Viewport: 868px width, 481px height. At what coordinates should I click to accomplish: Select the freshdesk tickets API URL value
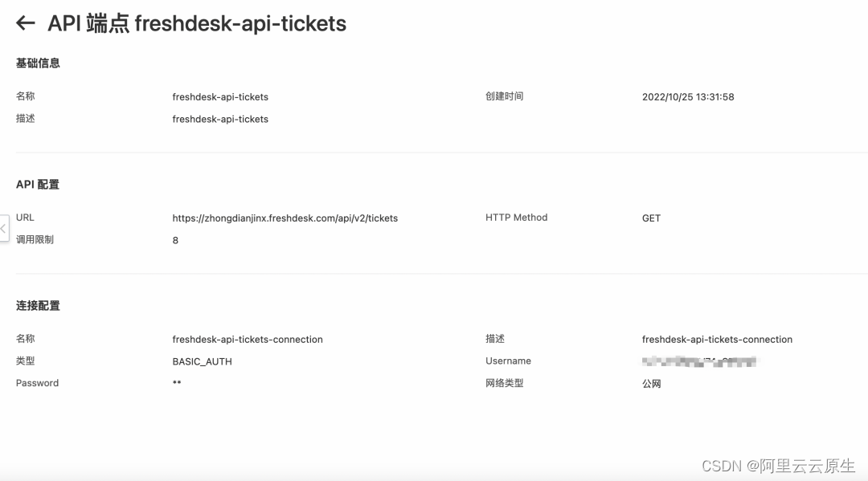[285, 218]
